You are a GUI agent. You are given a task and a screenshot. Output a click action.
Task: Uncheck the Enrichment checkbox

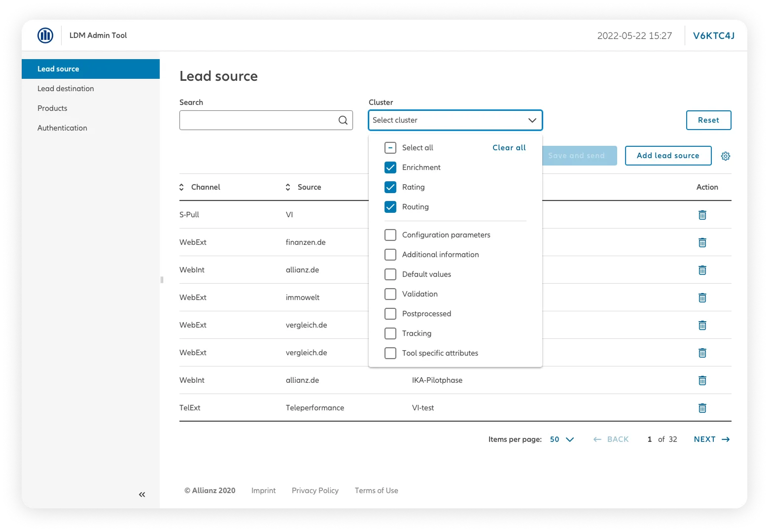coord(390,167)
